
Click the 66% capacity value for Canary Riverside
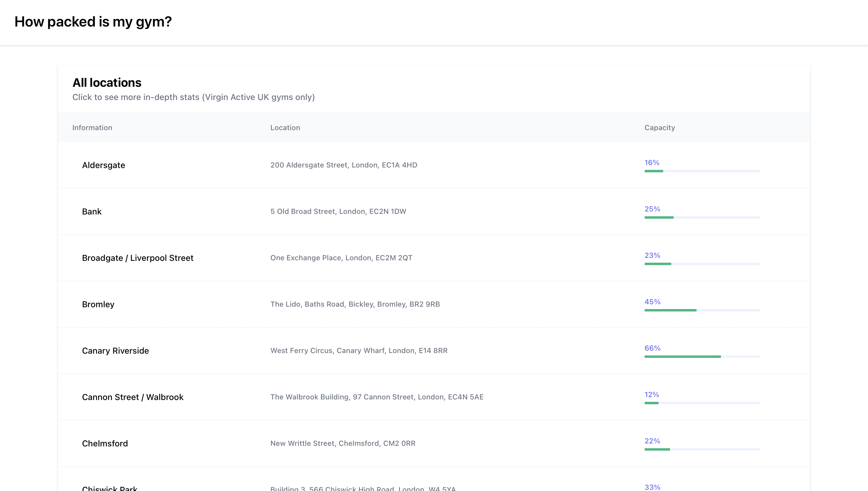[652, 348]
